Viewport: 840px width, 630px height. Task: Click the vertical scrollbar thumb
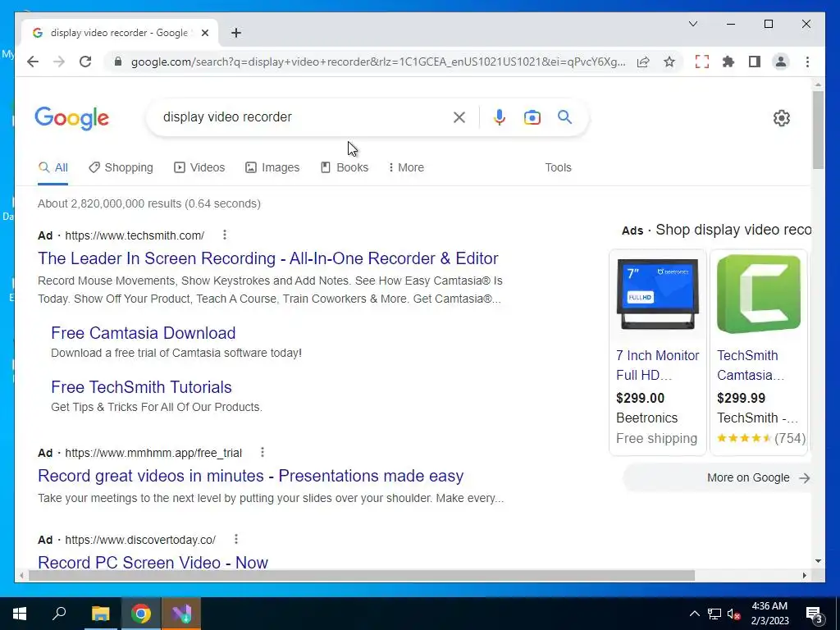[x=818, y=129]
